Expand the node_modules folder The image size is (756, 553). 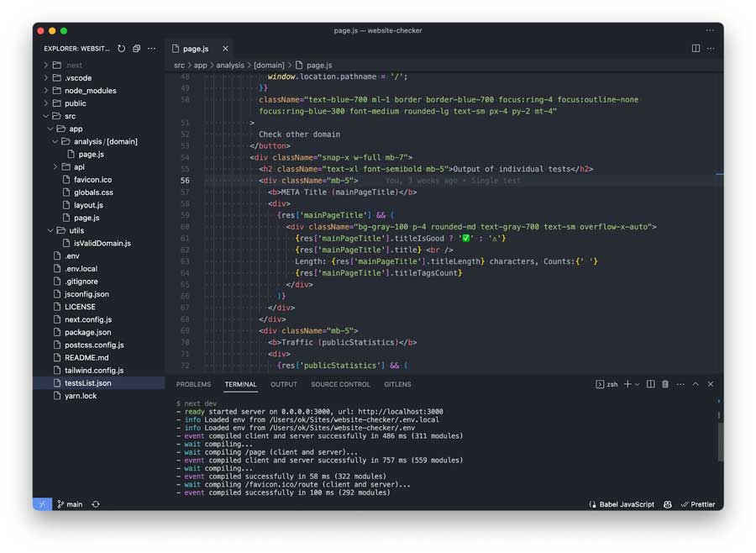pos(90,91)
